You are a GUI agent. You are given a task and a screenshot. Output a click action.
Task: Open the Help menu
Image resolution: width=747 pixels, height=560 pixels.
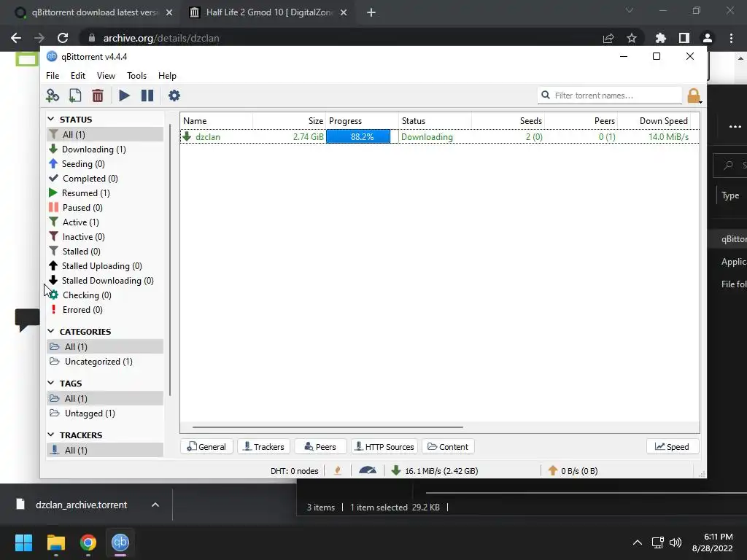tap(167, 76)
